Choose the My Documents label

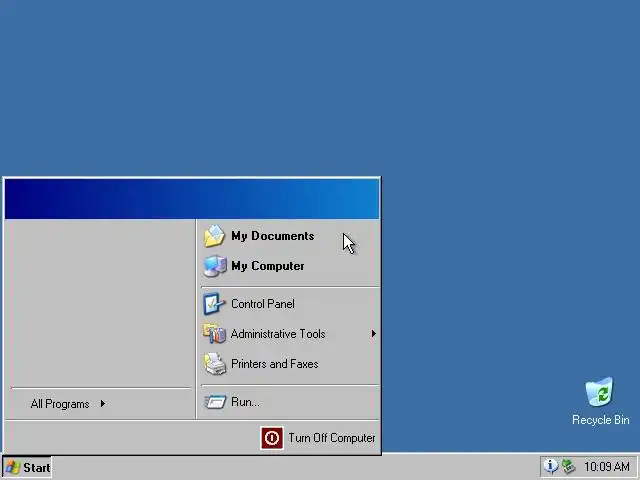pos(273,236)
